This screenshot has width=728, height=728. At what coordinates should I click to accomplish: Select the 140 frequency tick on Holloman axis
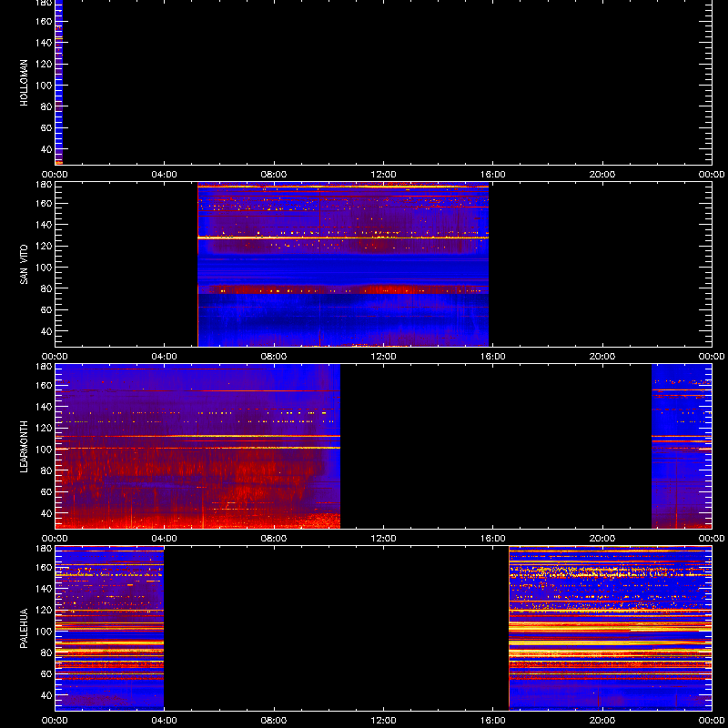pos(45,43)
